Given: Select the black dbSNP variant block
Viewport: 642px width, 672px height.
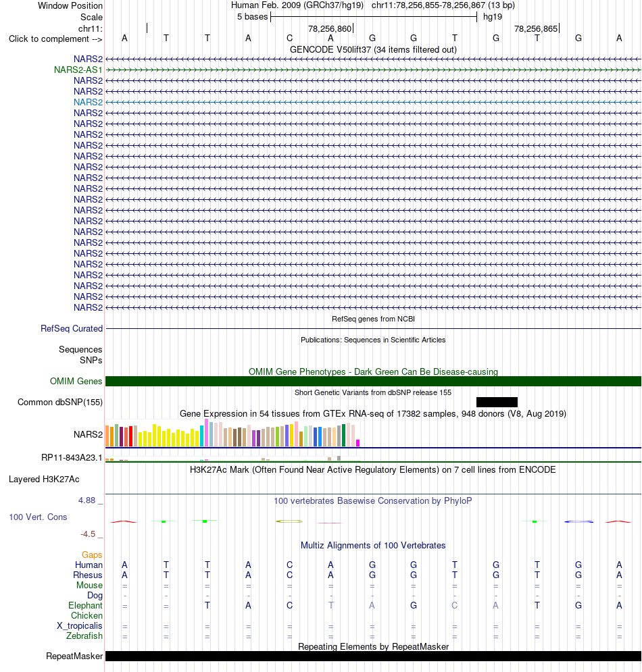Looking at the screenshot, I should click(x=497, y=402).
